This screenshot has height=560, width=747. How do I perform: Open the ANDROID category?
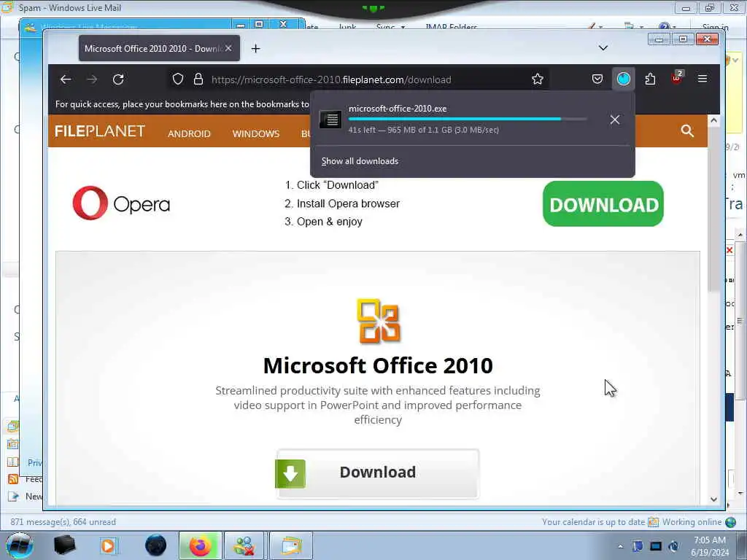click(x=189, y=134)
